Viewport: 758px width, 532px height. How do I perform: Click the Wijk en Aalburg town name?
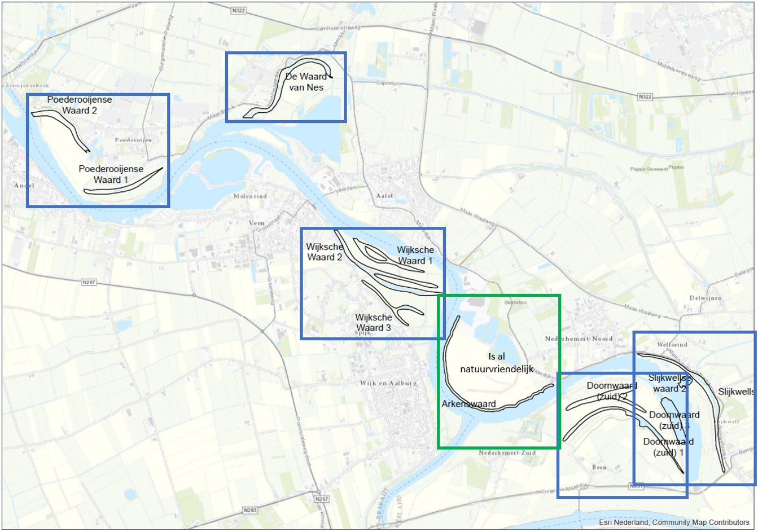click(x=388, y=383)
